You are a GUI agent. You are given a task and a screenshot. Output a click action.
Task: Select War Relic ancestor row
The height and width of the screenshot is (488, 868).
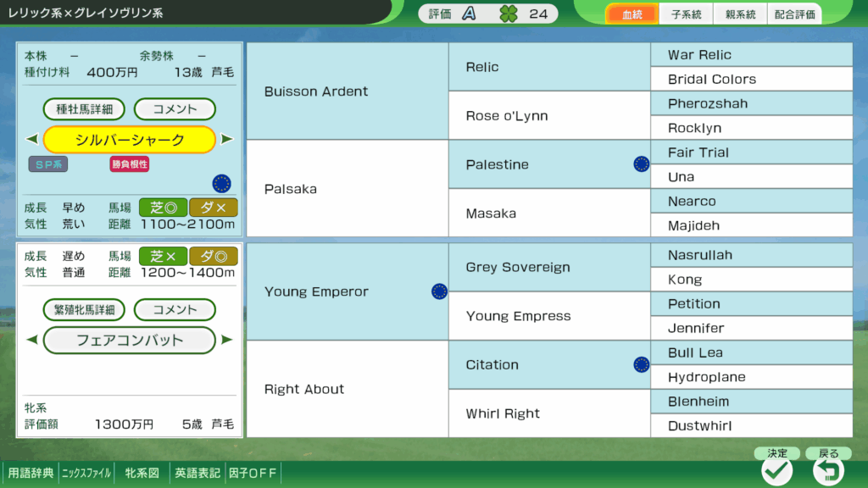(x=752, y=55)
